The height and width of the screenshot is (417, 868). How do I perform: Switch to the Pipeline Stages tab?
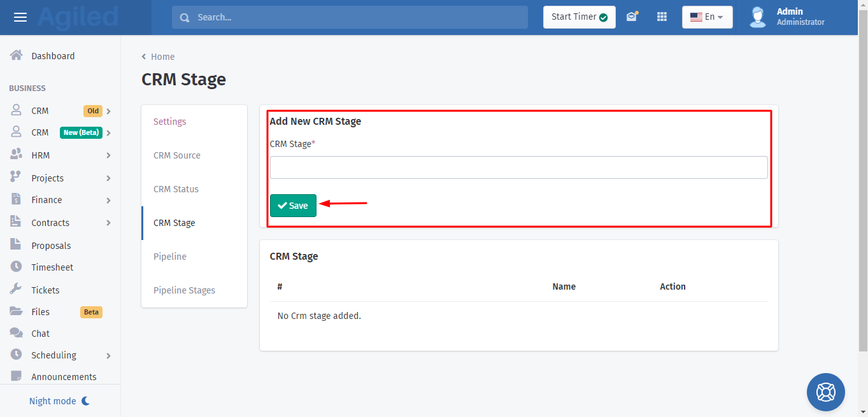point(184,290)
